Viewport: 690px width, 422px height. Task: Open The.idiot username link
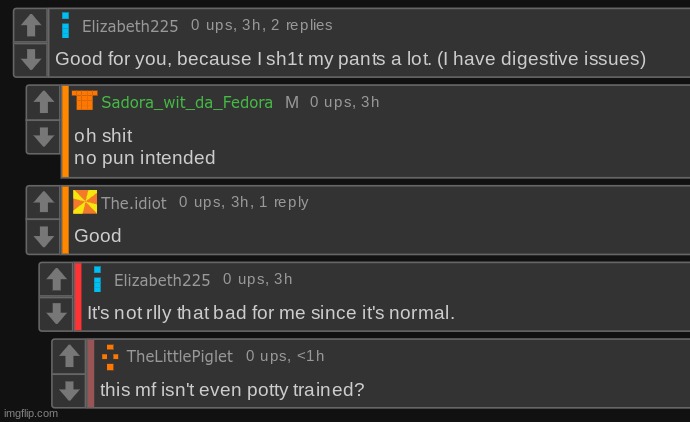(134, 203)
